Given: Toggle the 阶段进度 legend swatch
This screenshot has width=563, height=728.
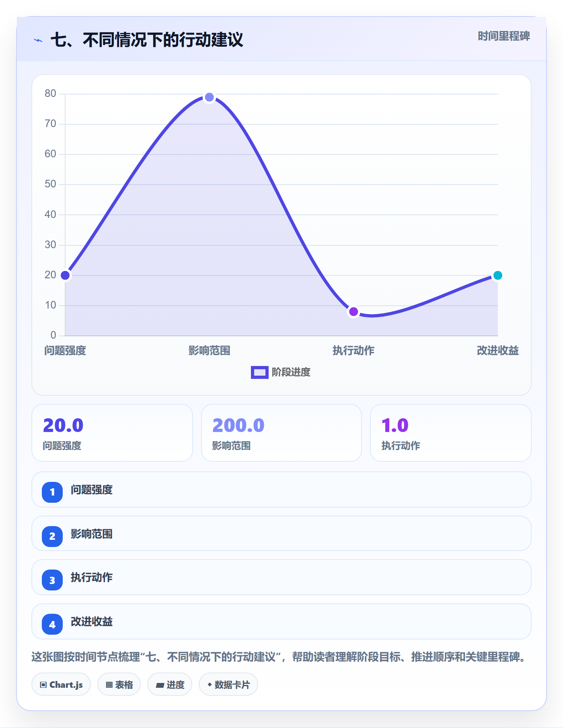Looking at the screenshot, I should click(259, 372).
